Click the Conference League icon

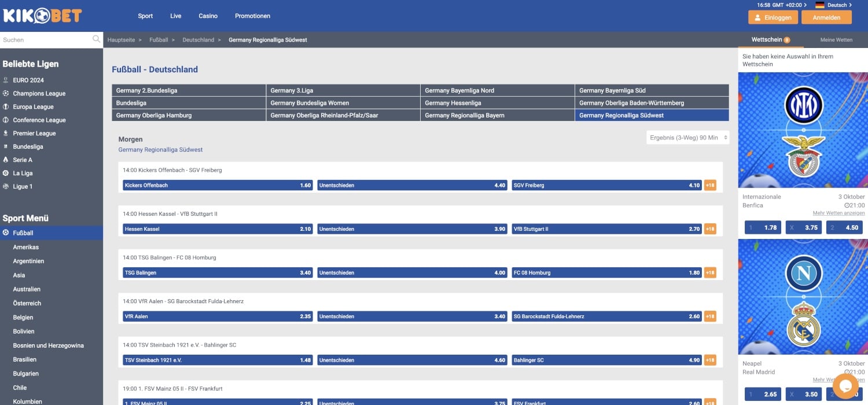pos(6,120)
